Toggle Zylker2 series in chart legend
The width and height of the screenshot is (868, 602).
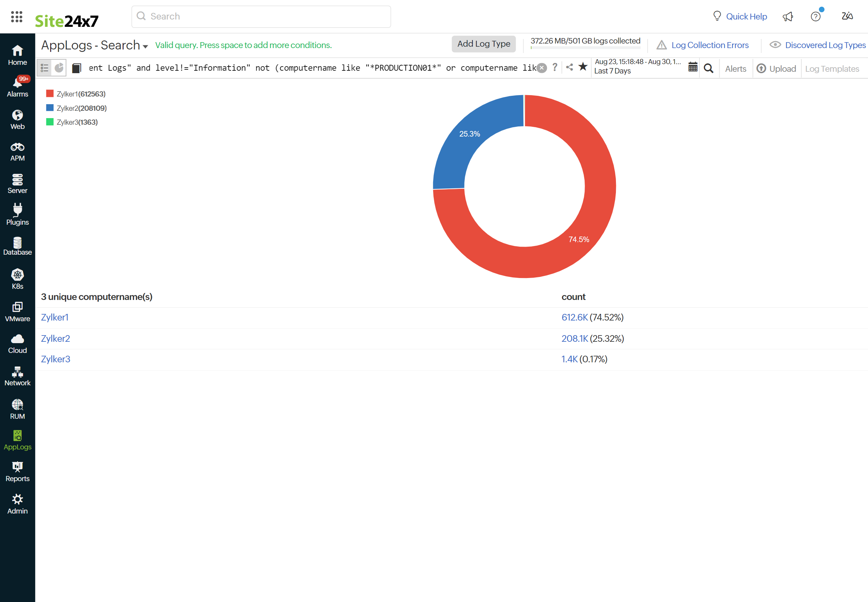(81, 108)
